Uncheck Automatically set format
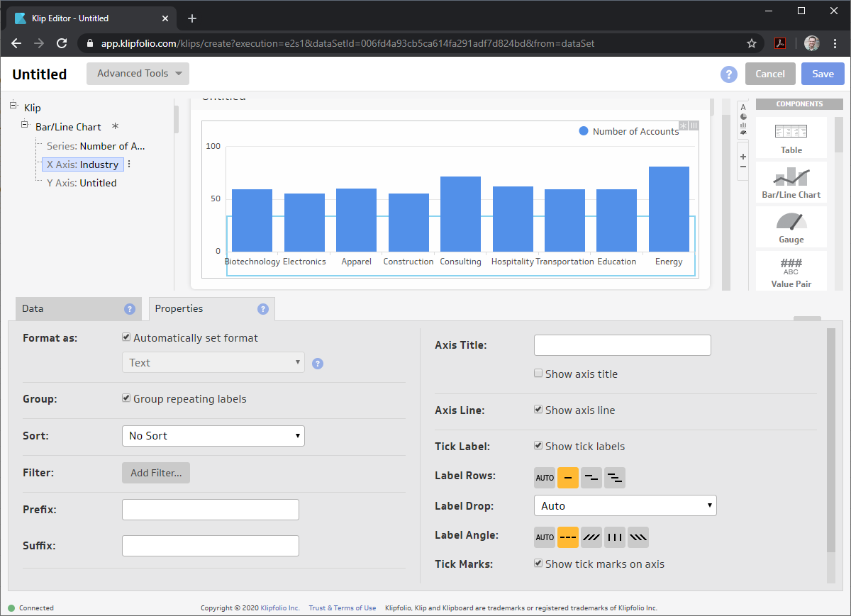 (x=126, y=338)
